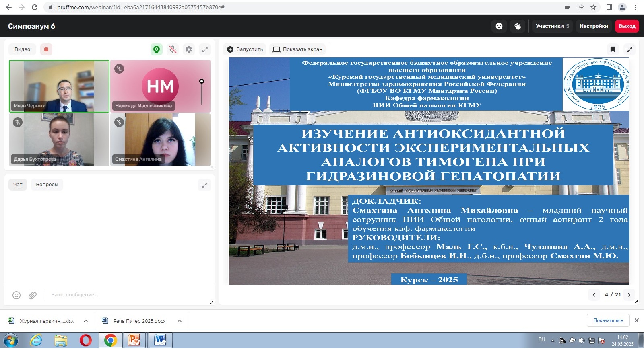Switch to the Вопросы tab

point(47,185)
